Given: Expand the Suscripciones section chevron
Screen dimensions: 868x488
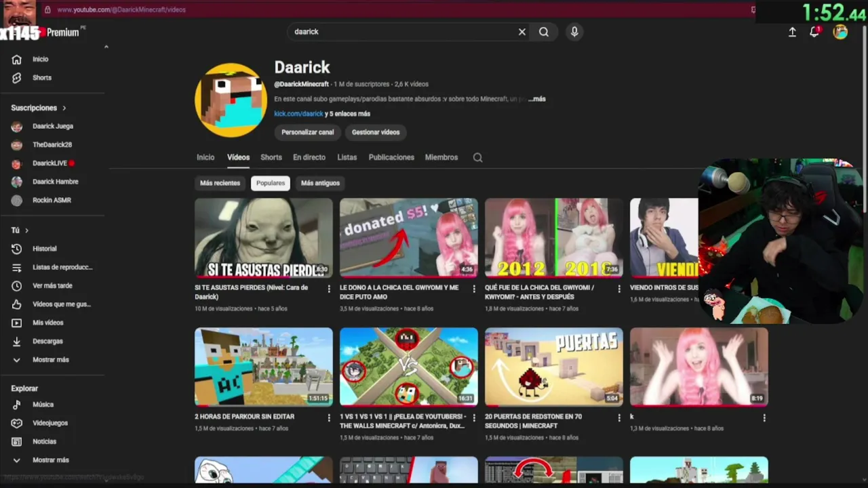Looking at the screenshot, I should [x=64, y=108].
